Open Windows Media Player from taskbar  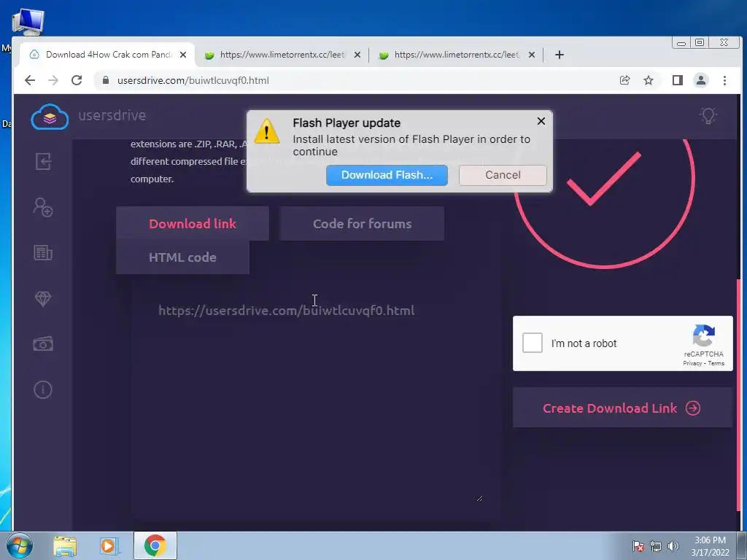point(109,545)
